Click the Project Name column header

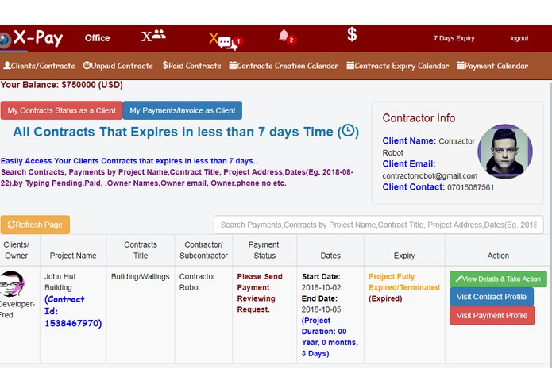pyautogui.click(x=73, y=256)
